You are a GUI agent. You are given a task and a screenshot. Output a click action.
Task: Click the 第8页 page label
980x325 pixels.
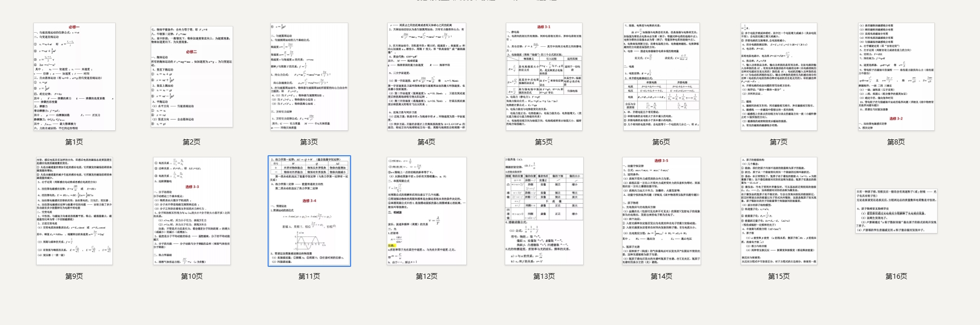click(x=896, y=142)
